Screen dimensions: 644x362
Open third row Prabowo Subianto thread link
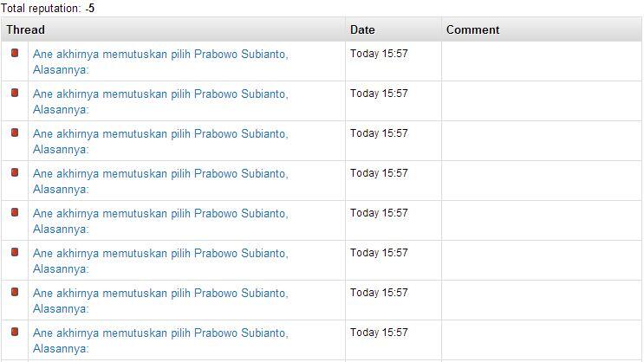[160, 142]
